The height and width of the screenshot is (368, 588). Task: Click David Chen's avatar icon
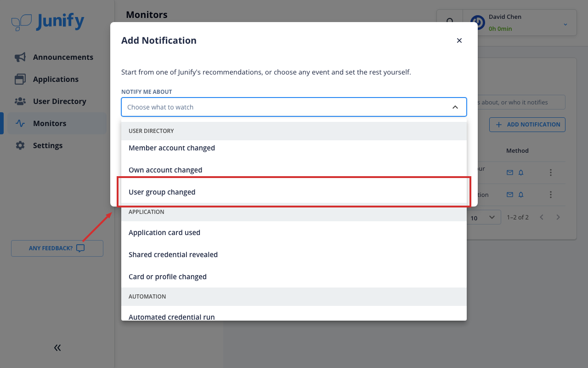point(478,23)
